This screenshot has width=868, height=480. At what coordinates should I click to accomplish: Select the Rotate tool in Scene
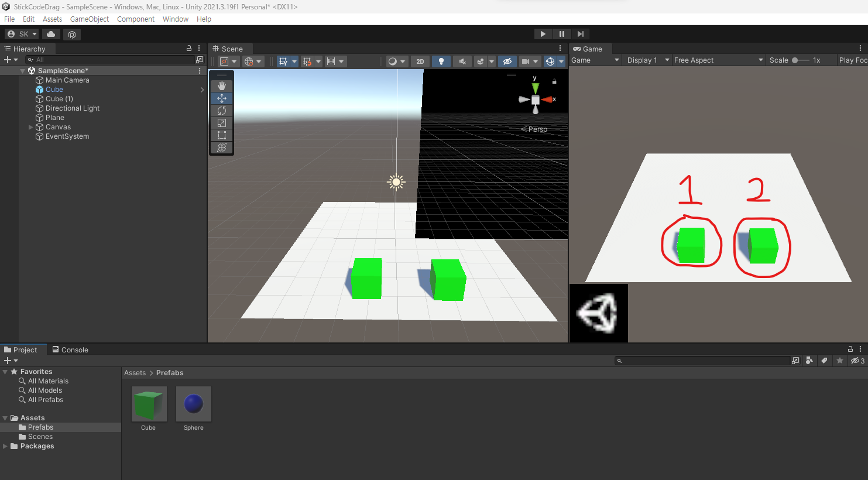(222, 111)
